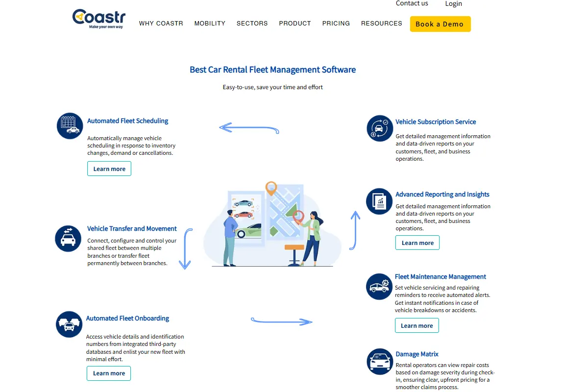Screen dimensions: 588x392
Task: Expand the SECTORS navigation item
Action: pyautogui.click(x=252, y=23)
